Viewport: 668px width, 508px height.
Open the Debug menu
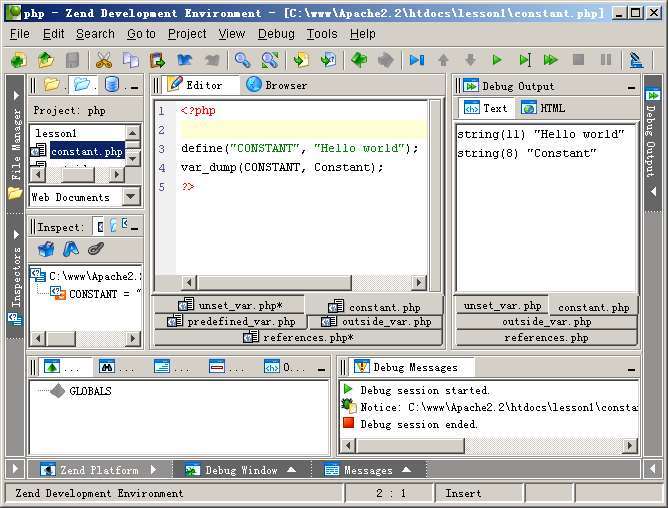tap(276, 34)
